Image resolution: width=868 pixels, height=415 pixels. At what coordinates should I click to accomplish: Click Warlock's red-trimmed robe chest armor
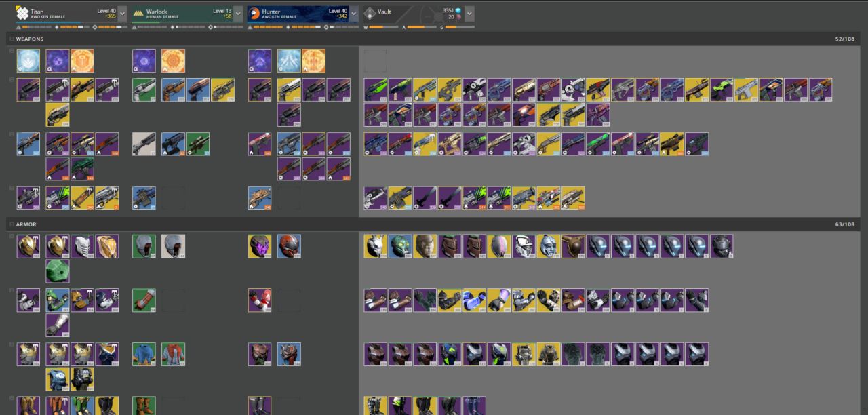pyautogui.click(x=173, y=355)
